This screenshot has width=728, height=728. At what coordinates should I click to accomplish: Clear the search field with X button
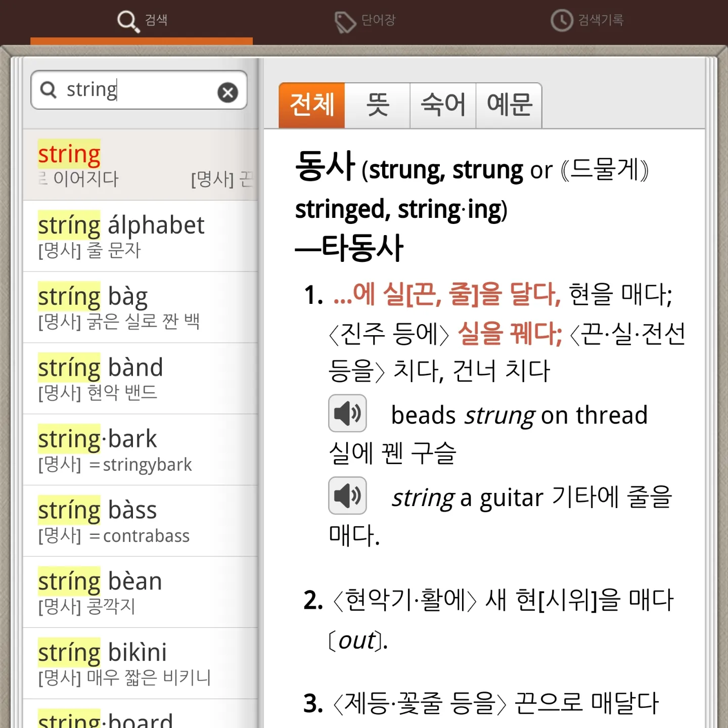(227, 93)
